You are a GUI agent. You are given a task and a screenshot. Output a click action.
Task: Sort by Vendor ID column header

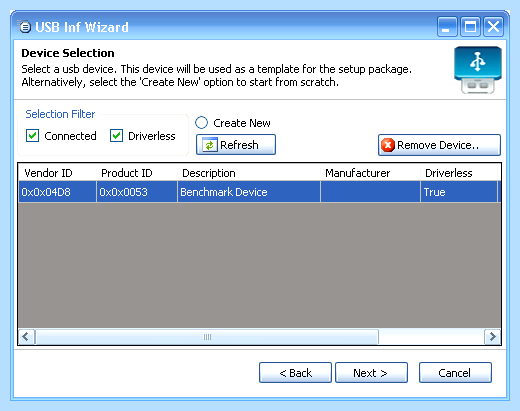pos(57,173)
